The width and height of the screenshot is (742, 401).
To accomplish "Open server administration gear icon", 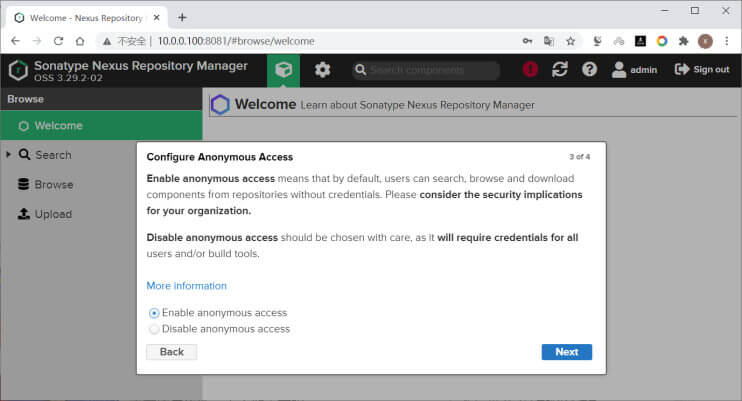I will pos(322,70).
